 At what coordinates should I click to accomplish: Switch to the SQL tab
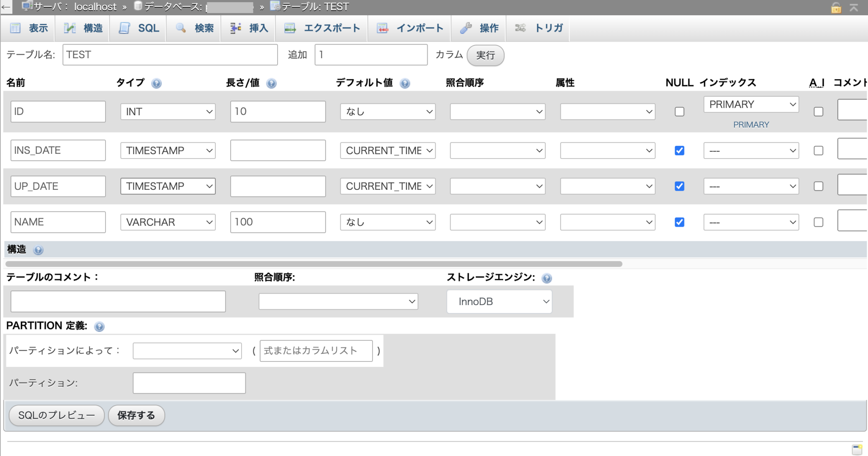(139, 28)
